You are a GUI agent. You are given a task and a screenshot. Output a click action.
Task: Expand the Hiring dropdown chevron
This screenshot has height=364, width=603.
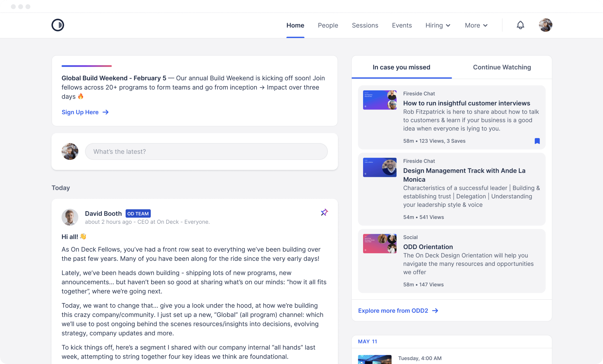(x=448, y=25)
